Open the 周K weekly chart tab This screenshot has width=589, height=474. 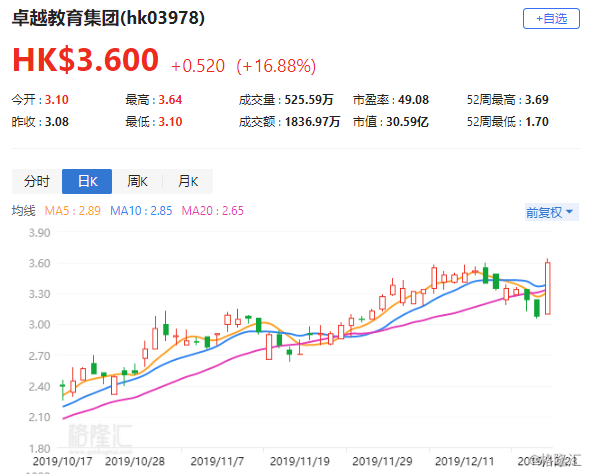click(x=137, y=181)
